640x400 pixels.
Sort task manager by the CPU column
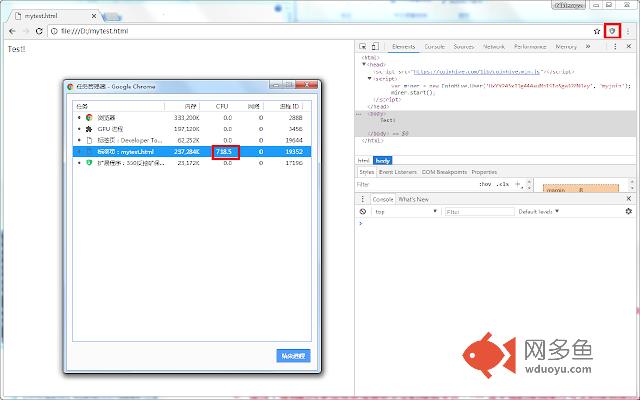point(222,106)
